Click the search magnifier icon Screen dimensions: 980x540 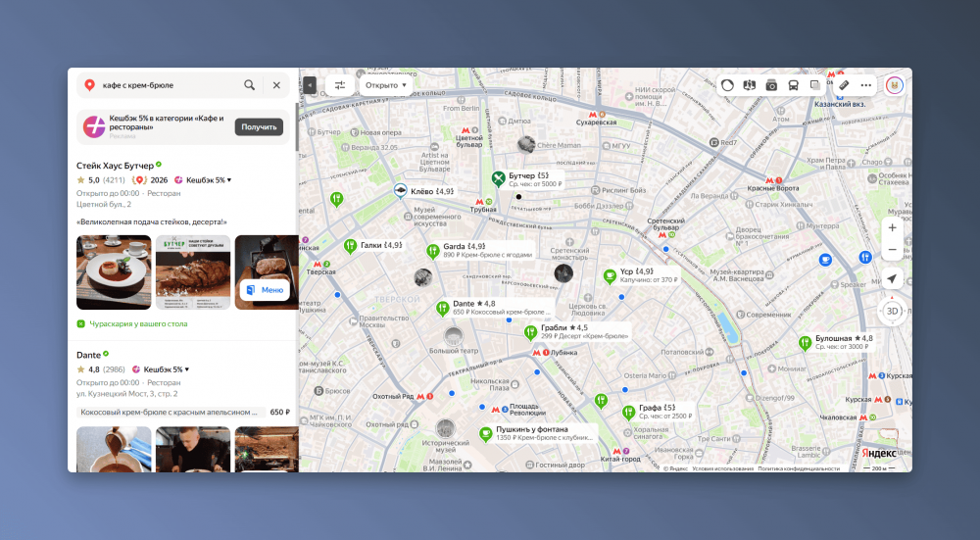coord(249,85)
